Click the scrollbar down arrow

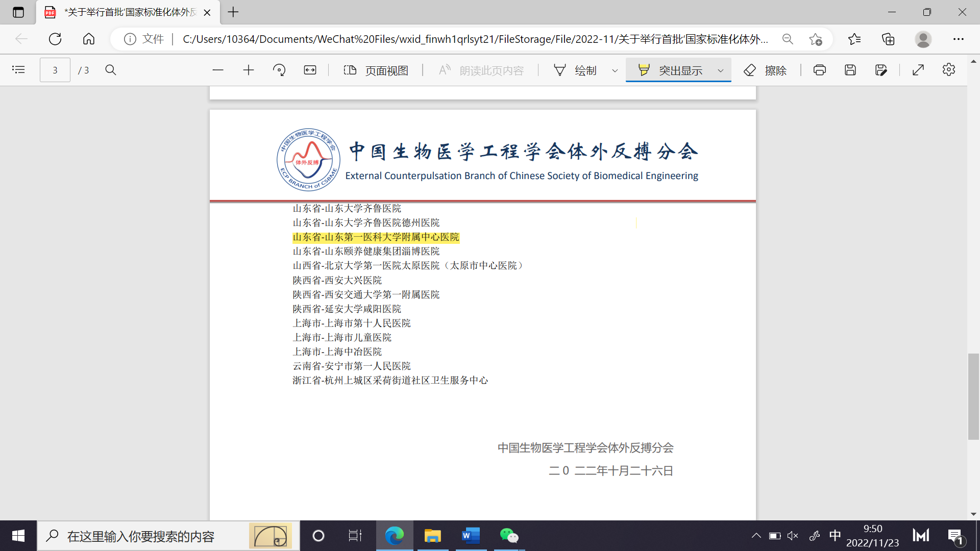pos(973,514)
